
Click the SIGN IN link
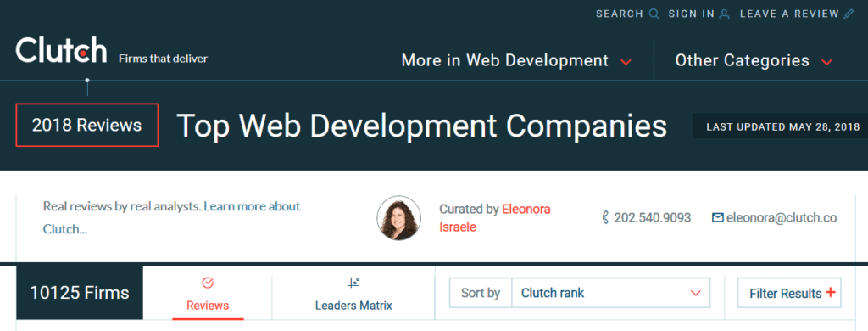(692, 14)
